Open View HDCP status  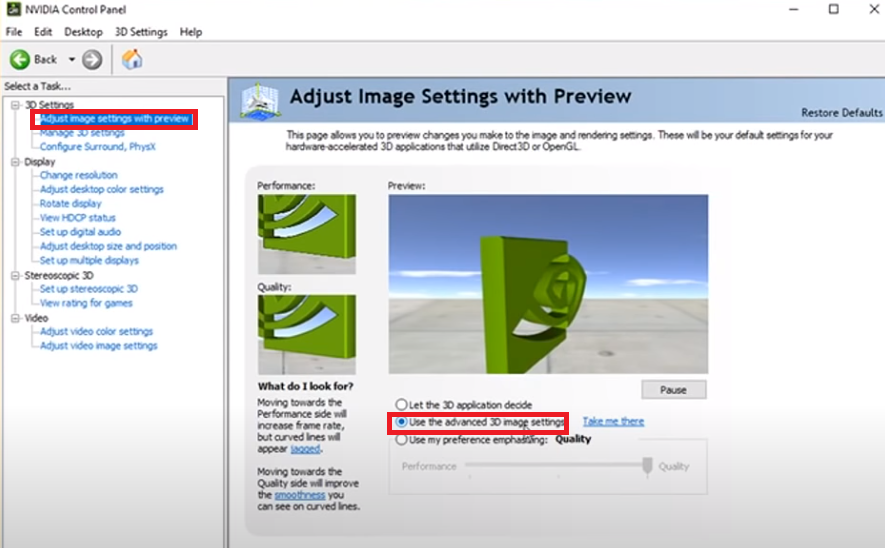pos(77,218)
